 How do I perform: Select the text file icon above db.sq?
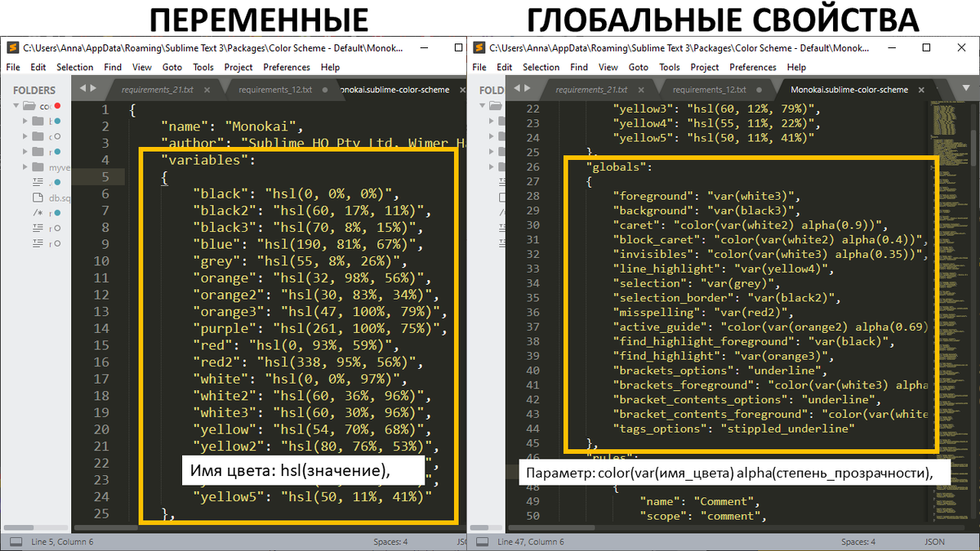[38, 181]
